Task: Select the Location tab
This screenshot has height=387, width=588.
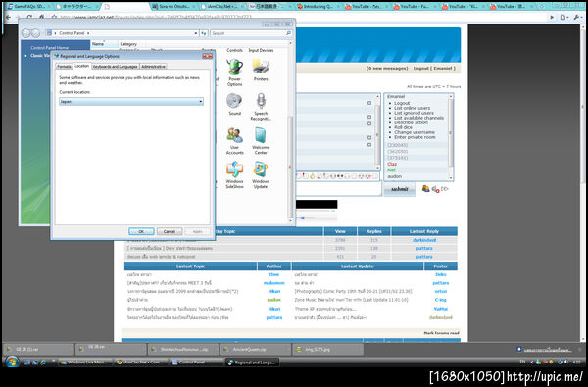Action: [x=81, y=66]
